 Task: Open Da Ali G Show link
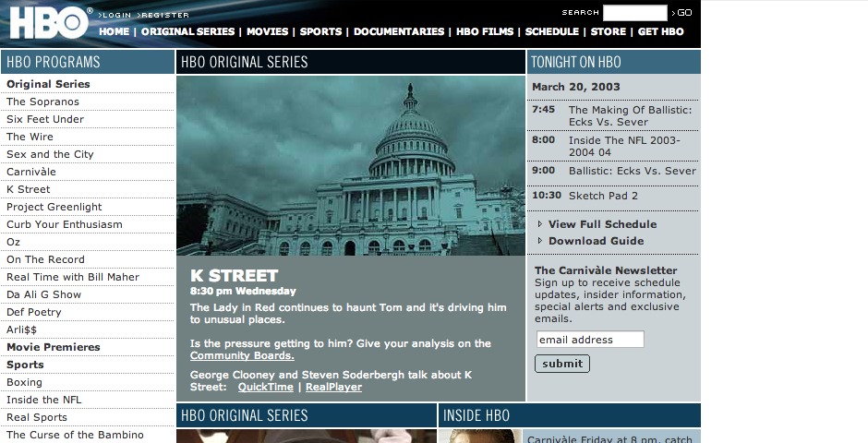click(x=43, y=294)
